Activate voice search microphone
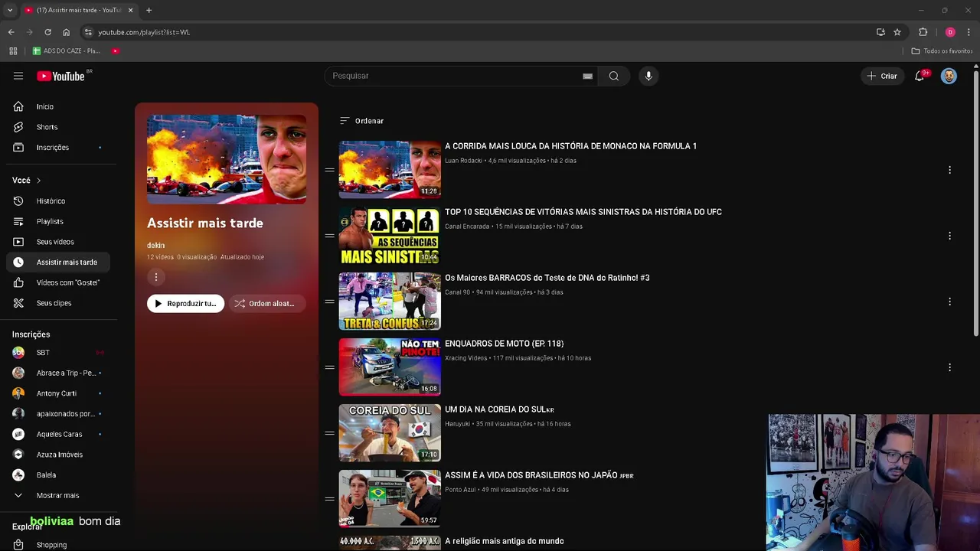The height and width of the screenshot is (551, 980). pyautogui.click(x=648, y=76)
